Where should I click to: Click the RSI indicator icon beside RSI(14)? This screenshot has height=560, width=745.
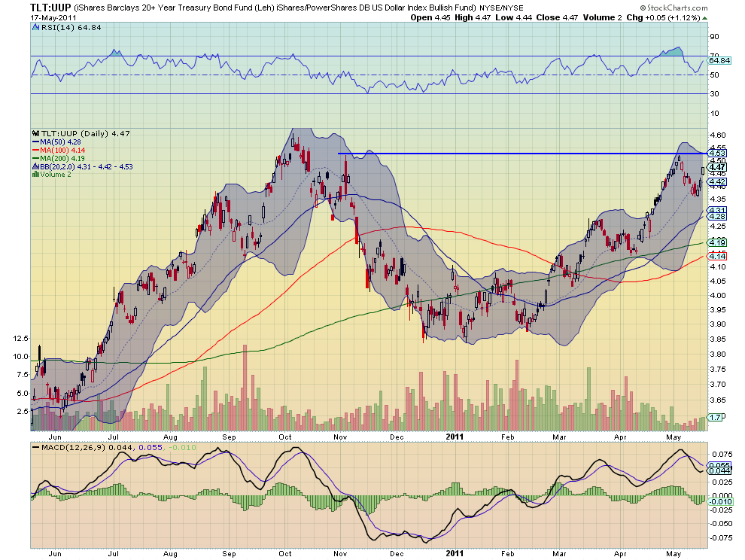pyautogui.click(x=36, y=28)
